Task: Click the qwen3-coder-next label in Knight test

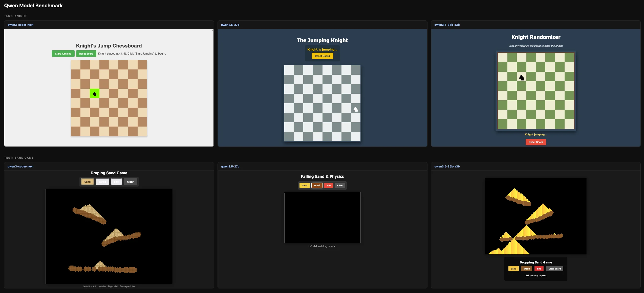Action: 20,25
